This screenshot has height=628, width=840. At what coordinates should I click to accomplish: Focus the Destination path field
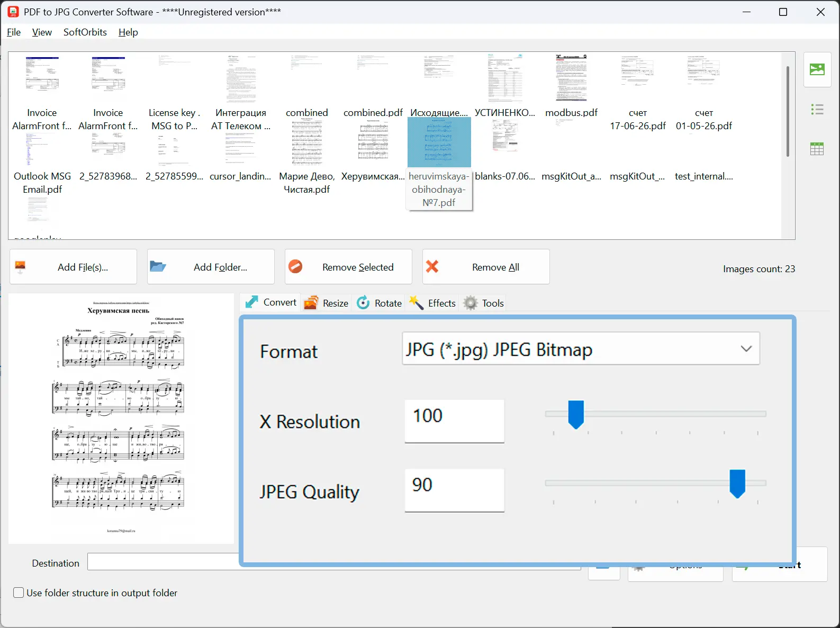[x=334, y=562]
